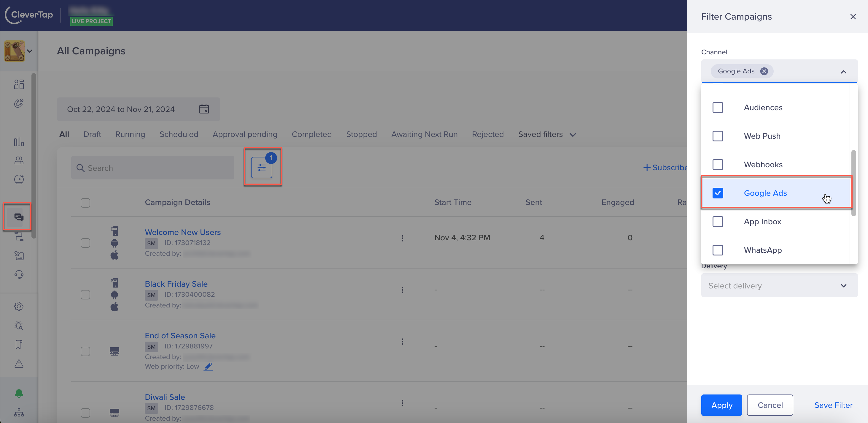Screen dimensions: 868x423
Task: Open the date range calendar picker
Action: coord(204,109)
